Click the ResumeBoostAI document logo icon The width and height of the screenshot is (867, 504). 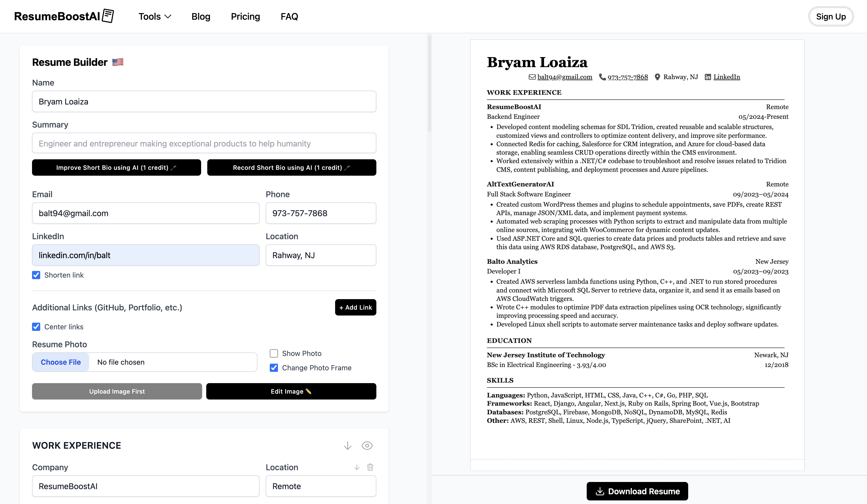pyautogui.click(x=108, y=15)
